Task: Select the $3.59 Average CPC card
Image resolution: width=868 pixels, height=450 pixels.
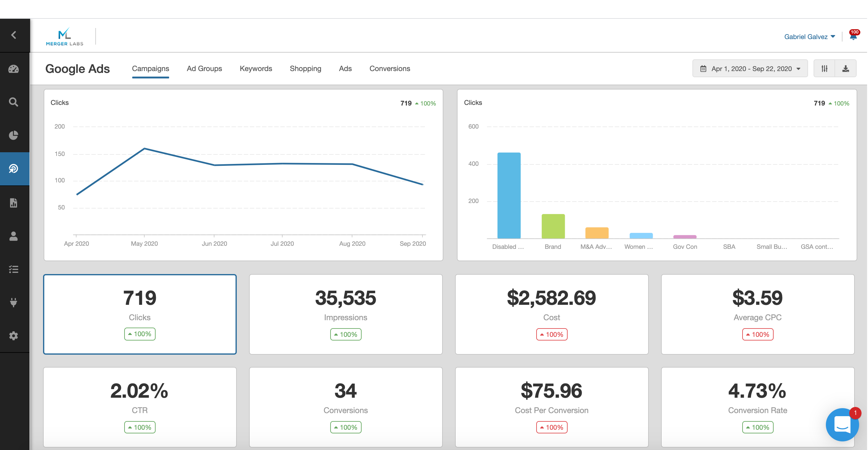Action: click(x=758, y=314)
